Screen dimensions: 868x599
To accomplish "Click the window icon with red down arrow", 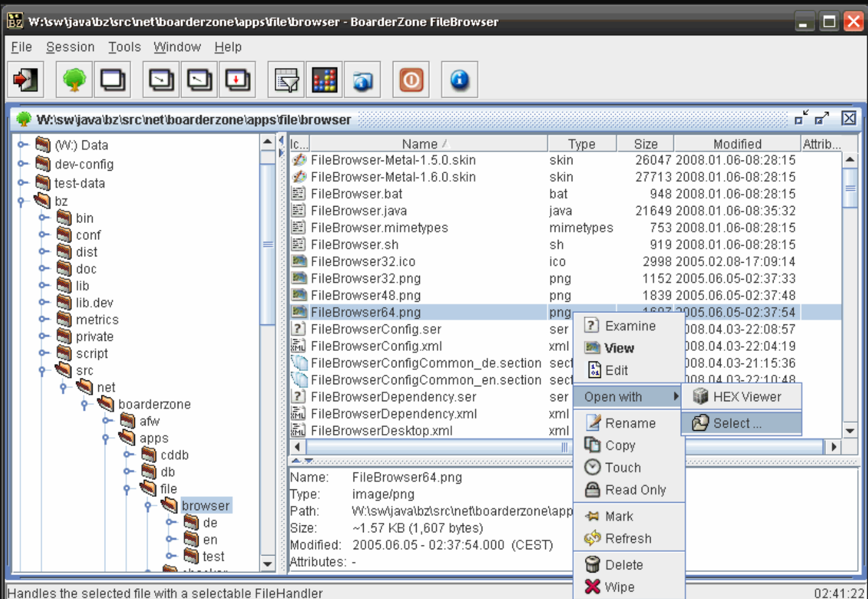I will pyautogui.click(x=237, y=79).
